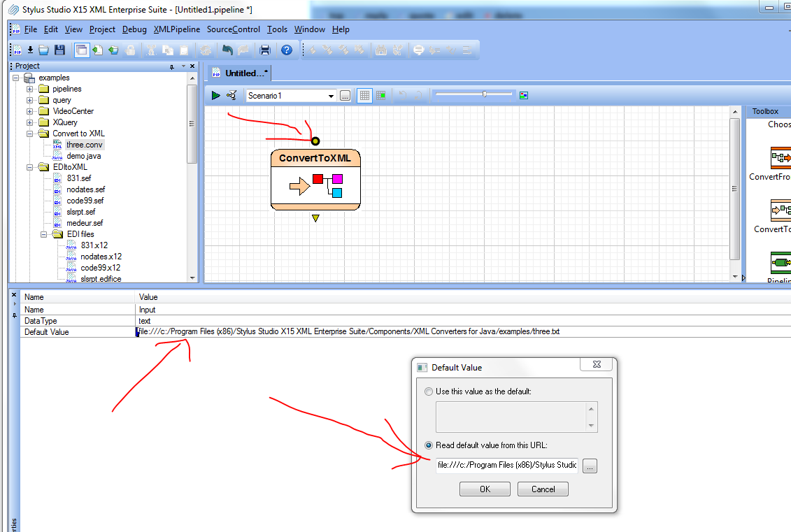
Task: Expand the VideoCenter folder
Action: coord(30,111)
